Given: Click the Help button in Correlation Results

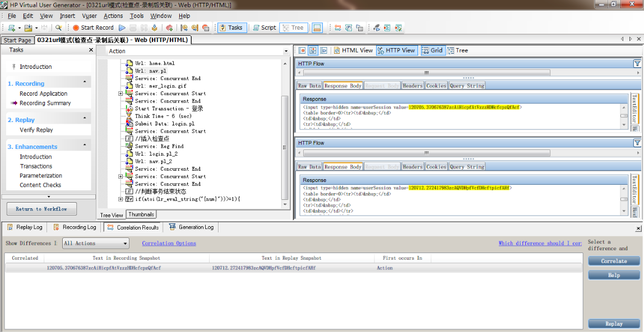Looking at the screenshot, I should point(614,275).
